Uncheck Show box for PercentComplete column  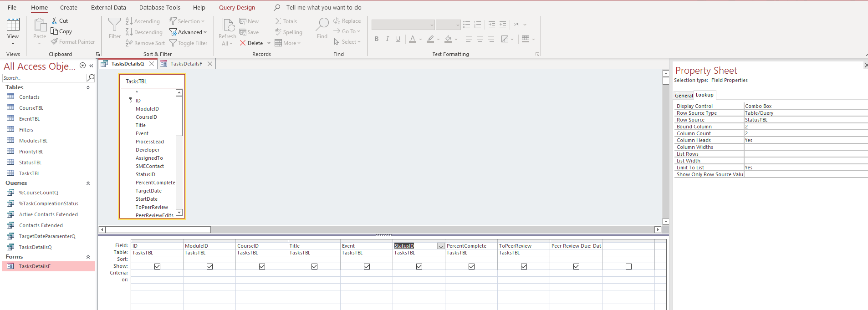(x=471, y=266)
